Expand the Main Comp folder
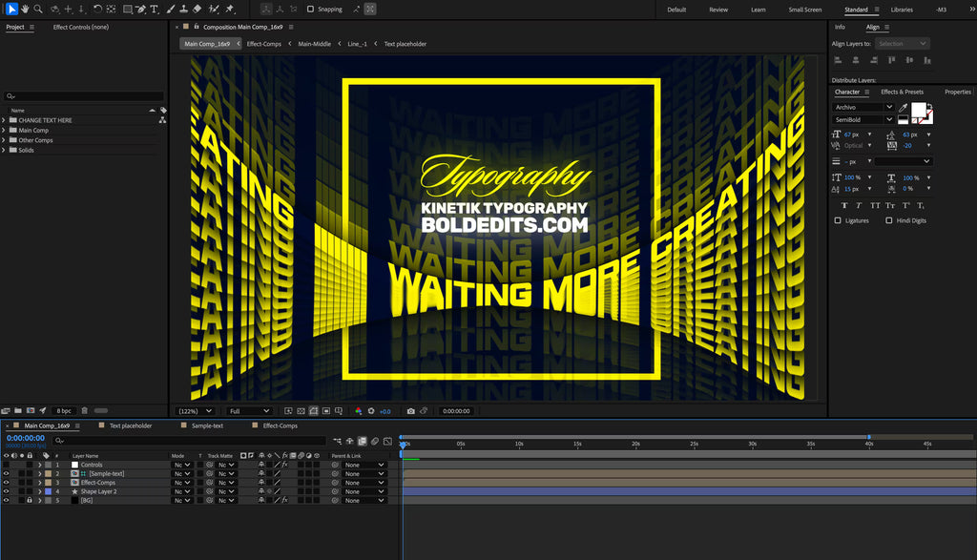Viewport: 977px width, 560px height. click(4, 131)
